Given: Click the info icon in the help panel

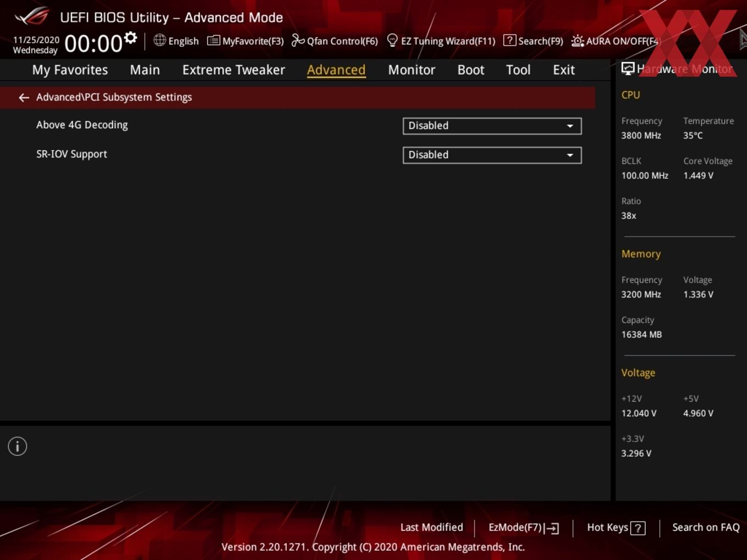Looking at the screenshot, I should tap(18, 446).
